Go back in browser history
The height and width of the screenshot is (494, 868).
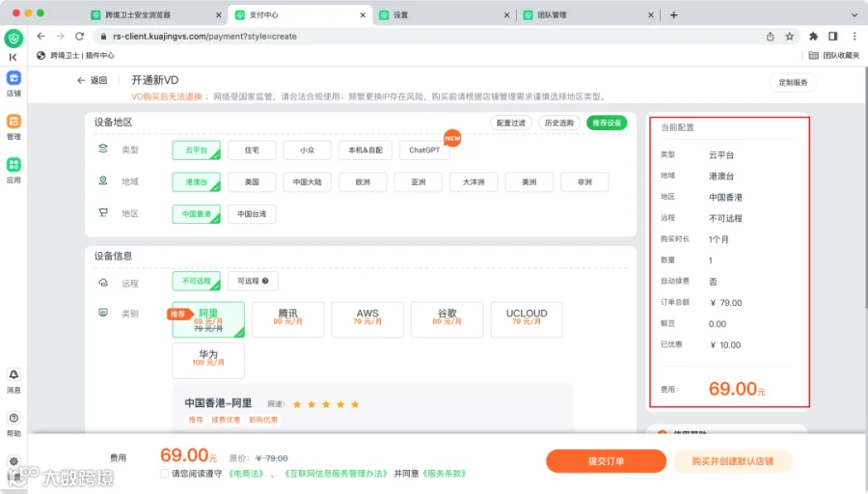click(41, 36)
